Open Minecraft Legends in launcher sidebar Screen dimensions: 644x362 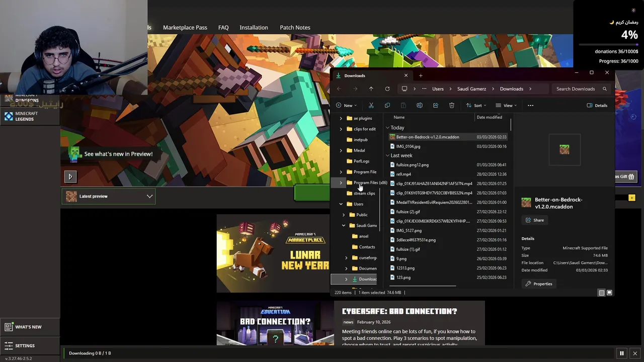click(30, 116)
